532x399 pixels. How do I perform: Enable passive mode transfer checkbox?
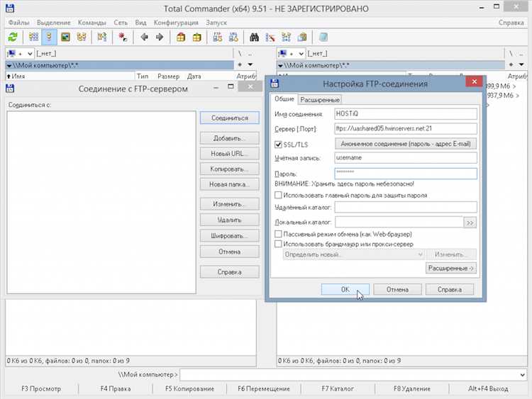pos(278,234)
